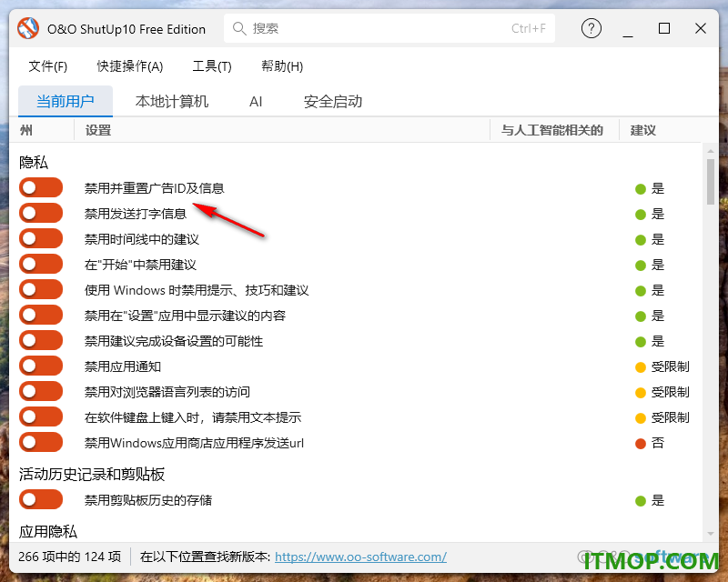Click the vertical scrollbar thumb
The height and width of the screenshot is (582, 728).
tap(711, 182)
